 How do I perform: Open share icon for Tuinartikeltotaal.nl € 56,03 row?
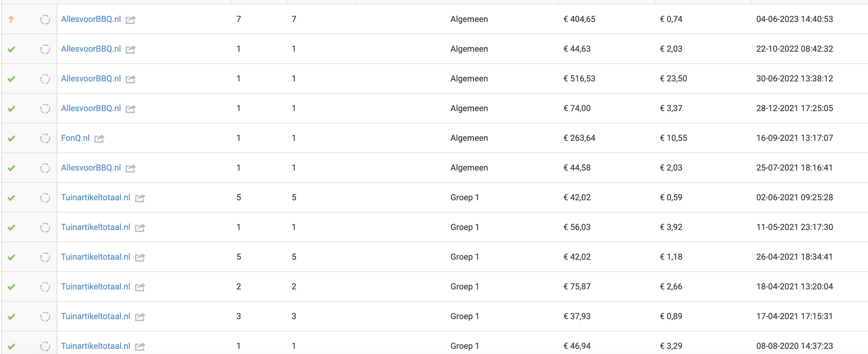[x=140, y=228]
